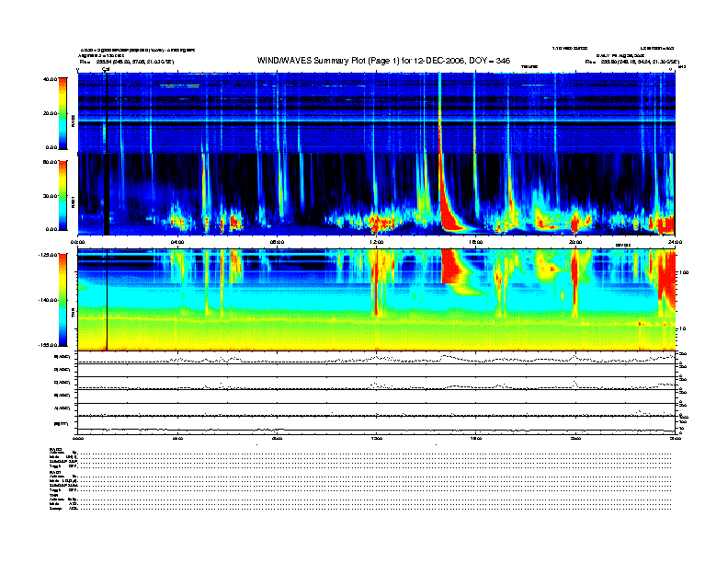
Task: Click the 08:00 tick label under RAD1 spectrogram
Action: (277, 242)
